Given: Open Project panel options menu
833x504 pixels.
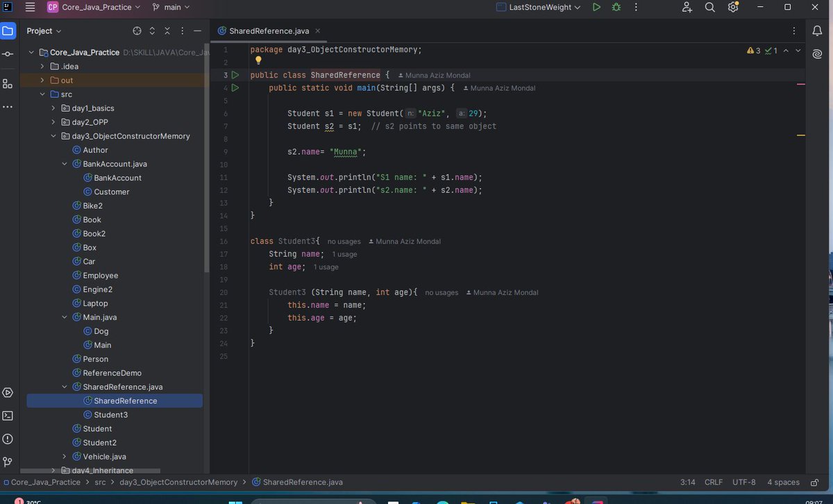Looking at the screenshot, I should click(183, 31).
